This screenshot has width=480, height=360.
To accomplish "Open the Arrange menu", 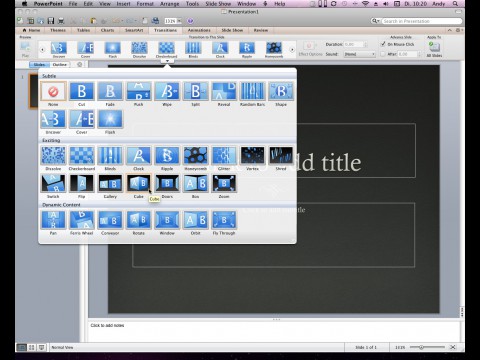I will [169, 4].
